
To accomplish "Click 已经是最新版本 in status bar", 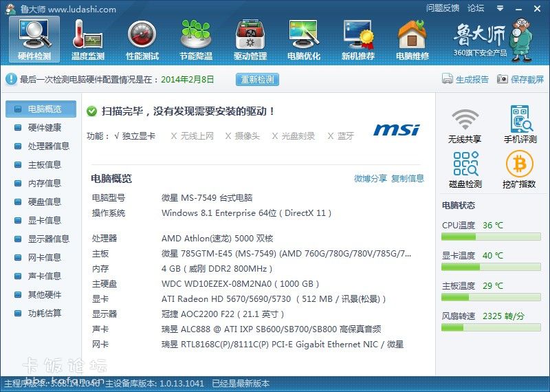I will (241, 383).
